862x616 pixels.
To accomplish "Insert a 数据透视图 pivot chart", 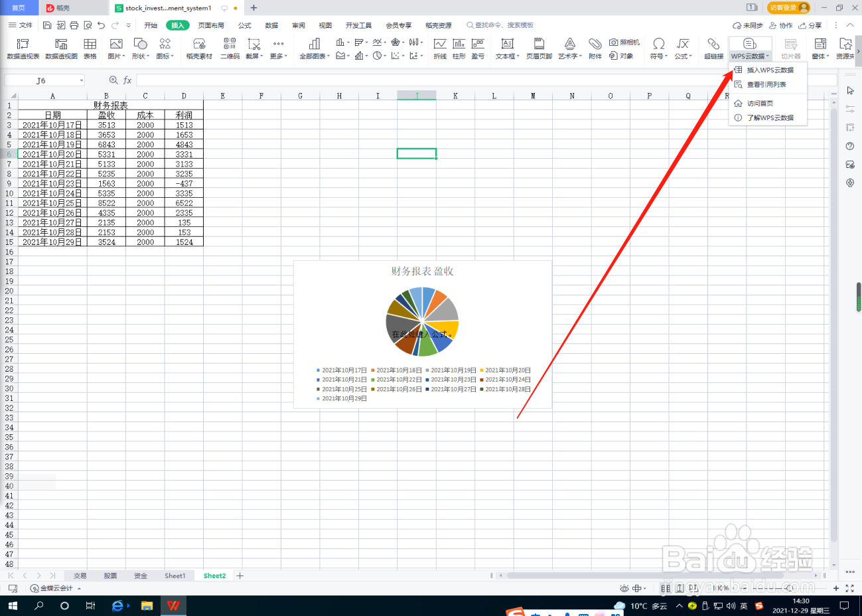I will [61, 48].
